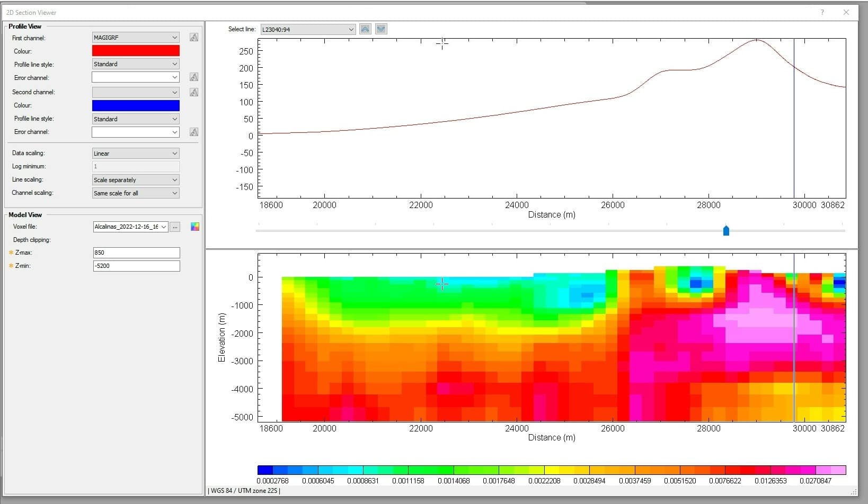The height and width of the screenshot is (504, 868).
Task: Click the red Colour swatch for first channel
Action: [136, 50]
